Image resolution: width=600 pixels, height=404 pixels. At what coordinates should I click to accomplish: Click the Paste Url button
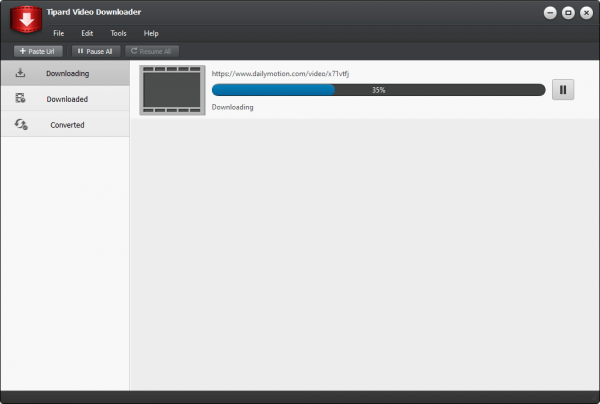pyautogui.click(x=38, y=51)
